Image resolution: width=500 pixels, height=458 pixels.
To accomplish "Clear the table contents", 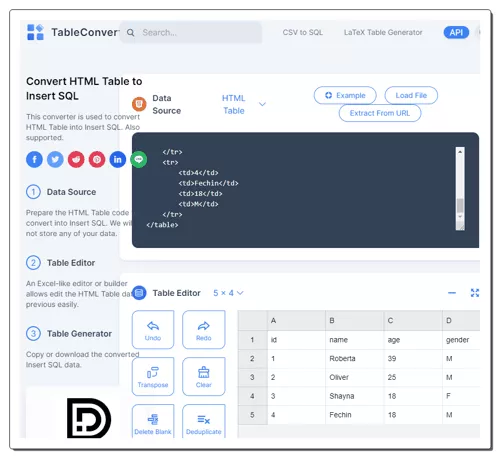I will pos(204,376).
